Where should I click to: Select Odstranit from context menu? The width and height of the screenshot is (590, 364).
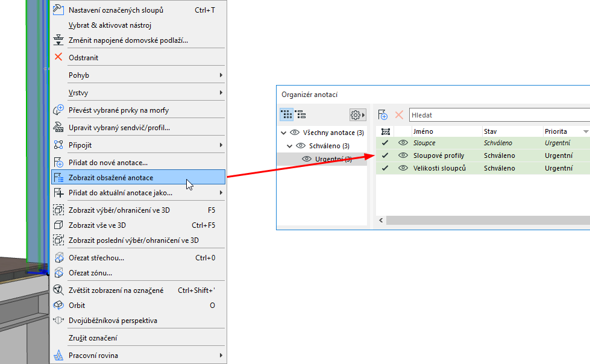[x=138, y=58]
